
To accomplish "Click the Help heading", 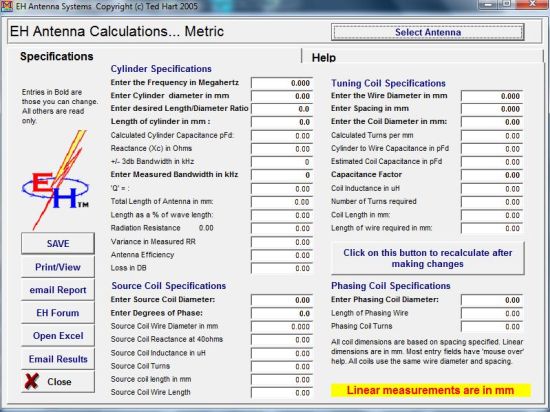I will pyautogui.click(x=324, y=58).
